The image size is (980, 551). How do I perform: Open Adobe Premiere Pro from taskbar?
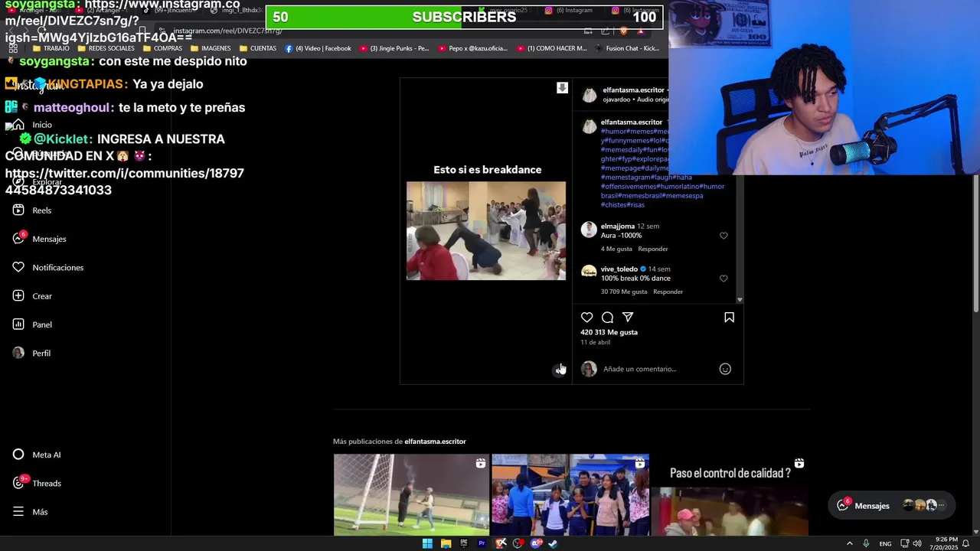(482, 543)
